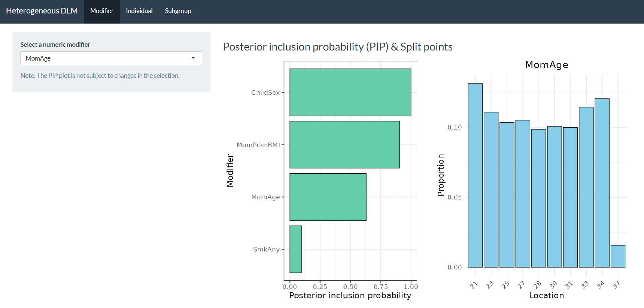Click the split point bar at location 27

click(x=523, y=193)
